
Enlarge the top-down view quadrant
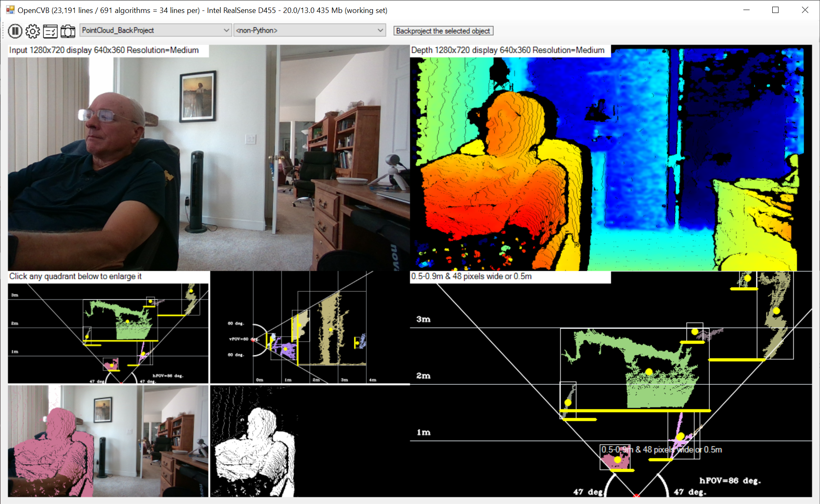tap(108, 333)
